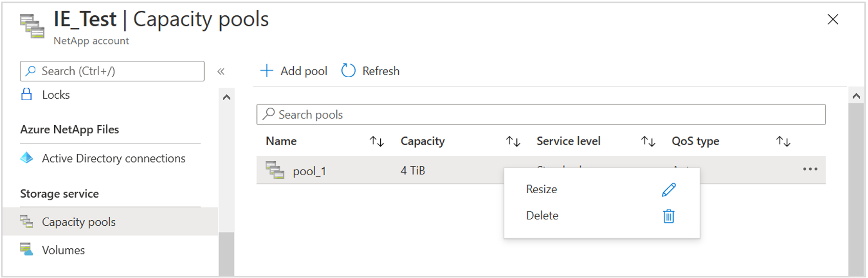Choose Delete in the context menu
868x278 pixels.
pos(542,216)
